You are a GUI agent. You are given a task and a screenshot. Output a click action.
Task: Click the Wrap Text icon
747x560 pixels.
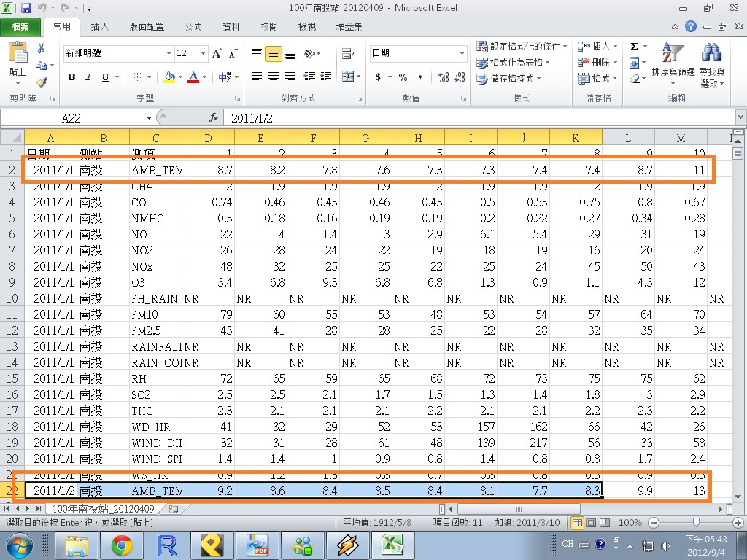click(347, 53)
